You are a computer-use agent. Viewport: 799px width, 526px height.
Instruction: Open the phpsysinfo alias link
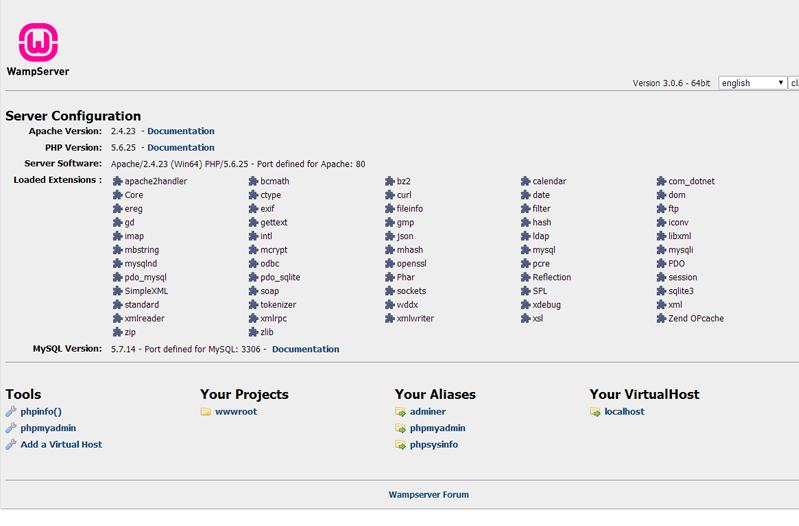click(x=434, y=444)
